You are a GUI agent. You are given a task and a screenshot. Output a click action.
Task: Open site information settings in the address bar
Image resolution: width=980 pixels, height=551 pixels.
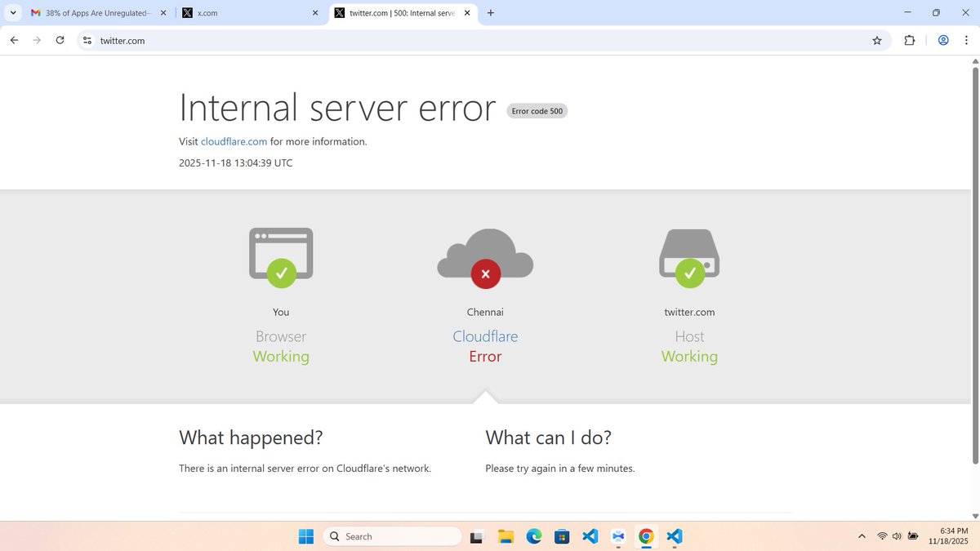pos(87,40)
